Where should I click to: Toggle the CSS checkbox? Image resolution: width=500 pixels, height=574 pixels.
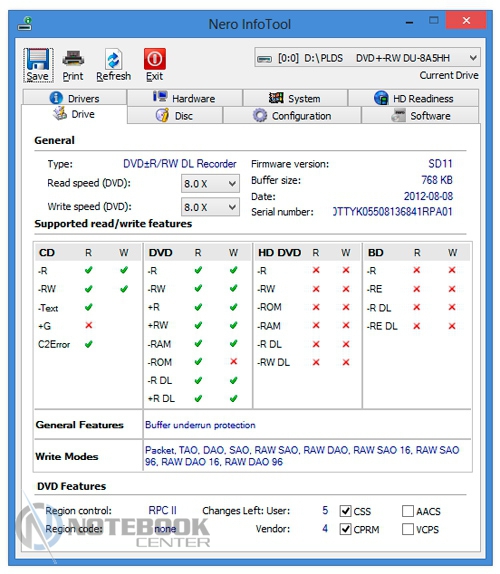pyautogui.click(x=346, y=511)
